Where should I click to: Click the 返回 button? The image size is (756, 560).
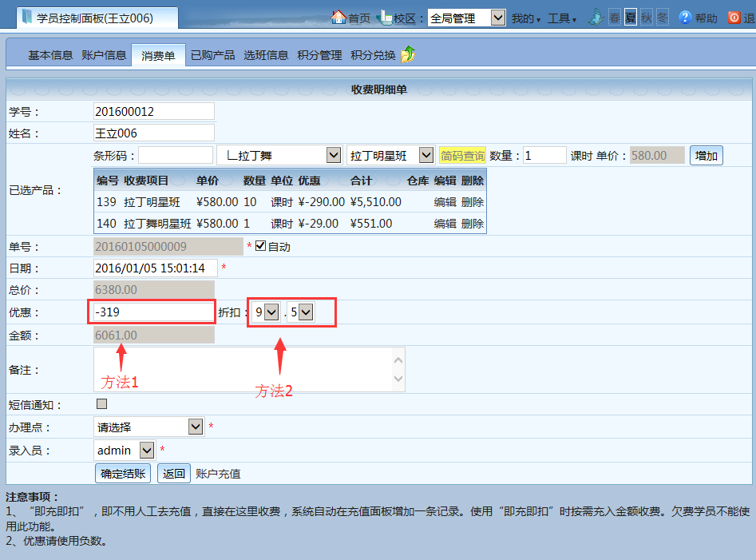pos(173,473)
